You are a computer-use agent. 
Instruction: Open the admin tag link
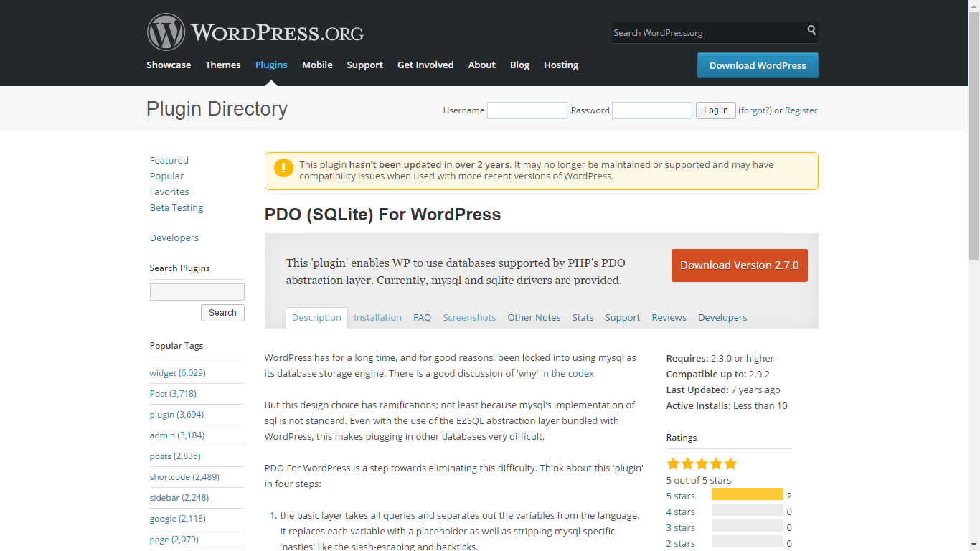(177, 435)
